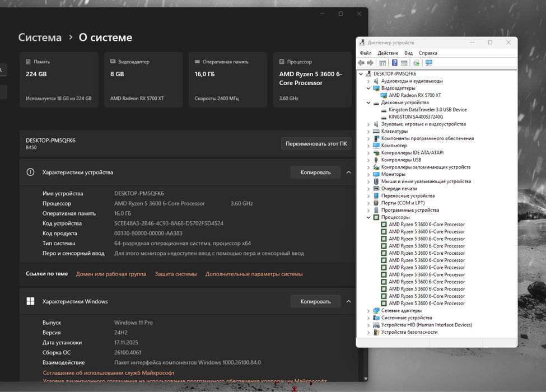Collapse the Процессоры tree node
The image size is (546, 392).
pos(368,217)
